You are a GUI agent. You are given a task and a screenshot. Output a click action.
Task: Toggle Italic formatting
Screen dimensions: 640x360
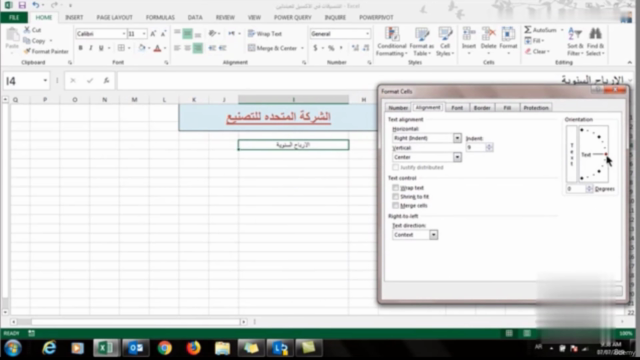tap(91, 48)
